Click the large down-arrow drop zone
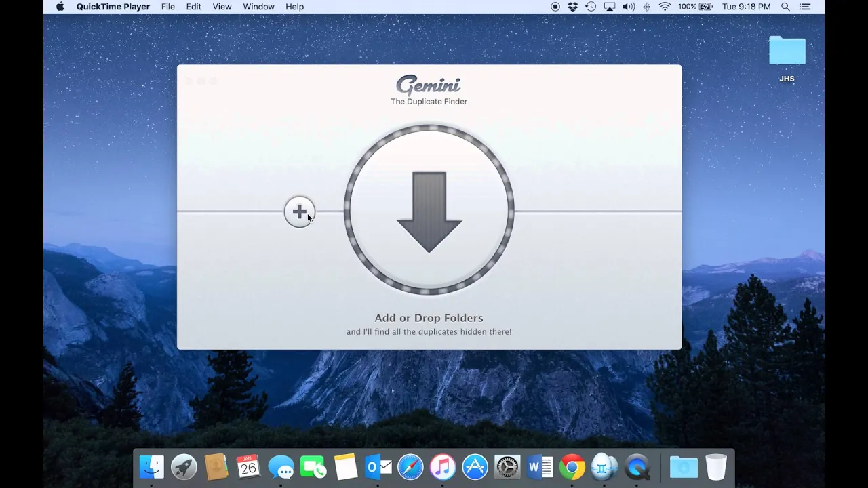868x488 pixels. (x=429, y=210)
